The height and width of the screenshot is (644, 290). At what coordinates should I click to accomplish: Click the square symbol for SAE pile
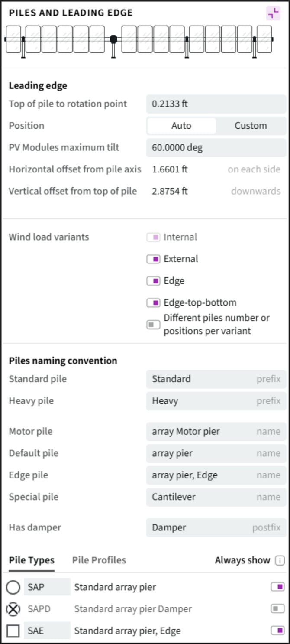coord(13,631)
